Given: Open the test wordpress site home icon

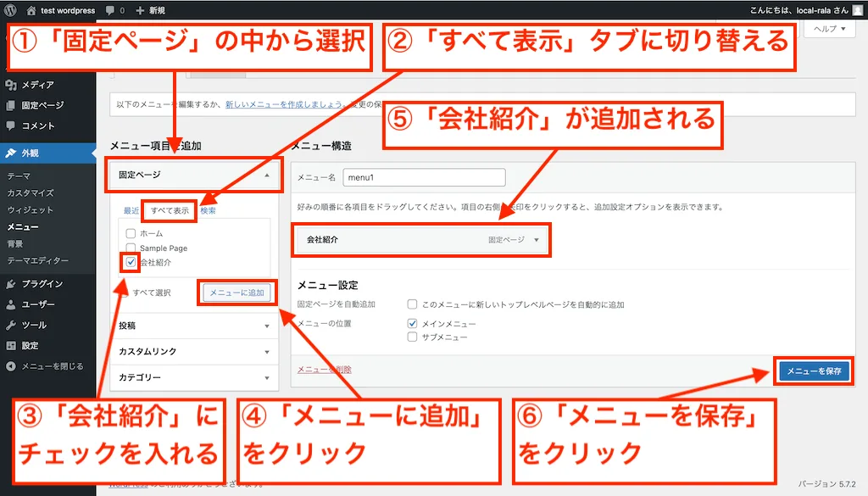Looking at the screenshot, I should [x=31, y=10].
